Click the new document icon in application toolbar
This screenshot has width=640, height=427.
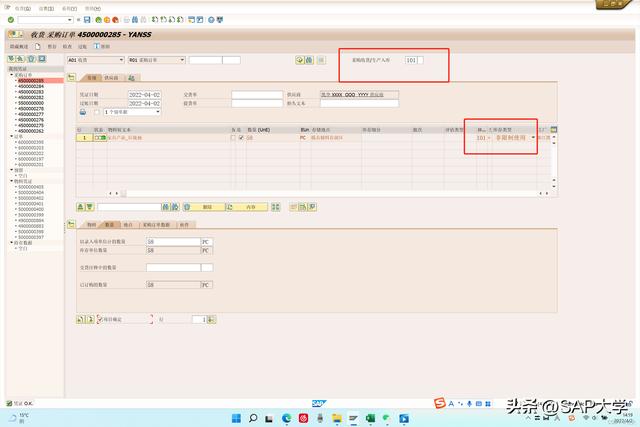39,46
